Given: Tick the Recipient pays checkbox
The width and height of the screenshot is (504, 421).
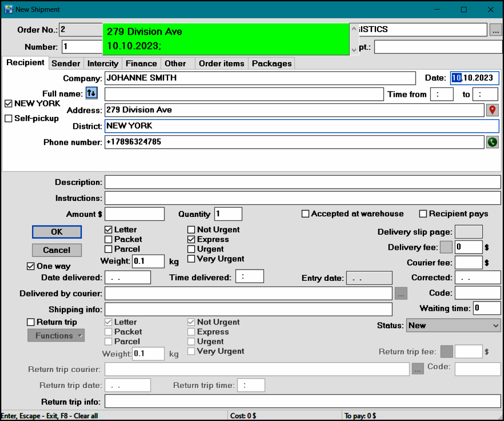Looking at the screenshot, I should (x=423, y=214).
